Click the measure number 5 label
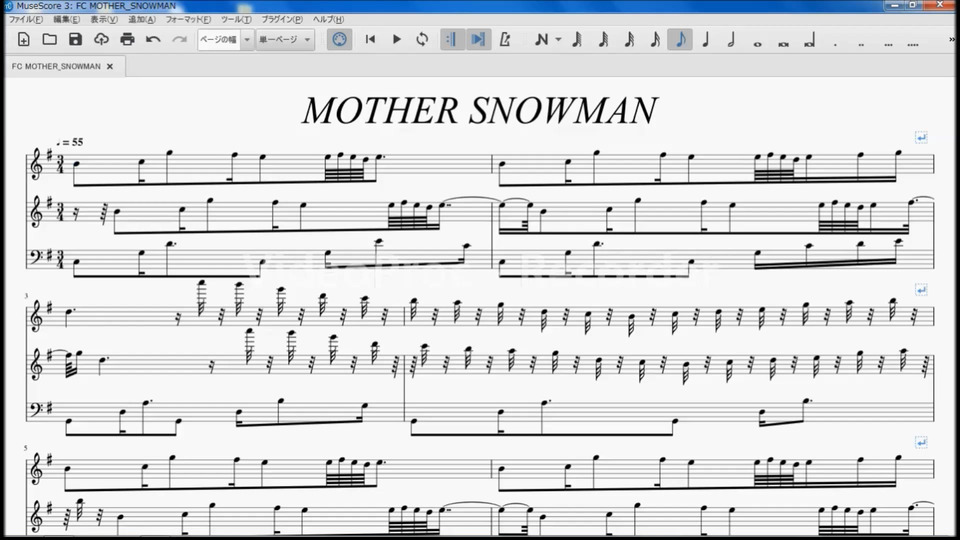This screenshot has width=960, height=540. coord(26,448)
